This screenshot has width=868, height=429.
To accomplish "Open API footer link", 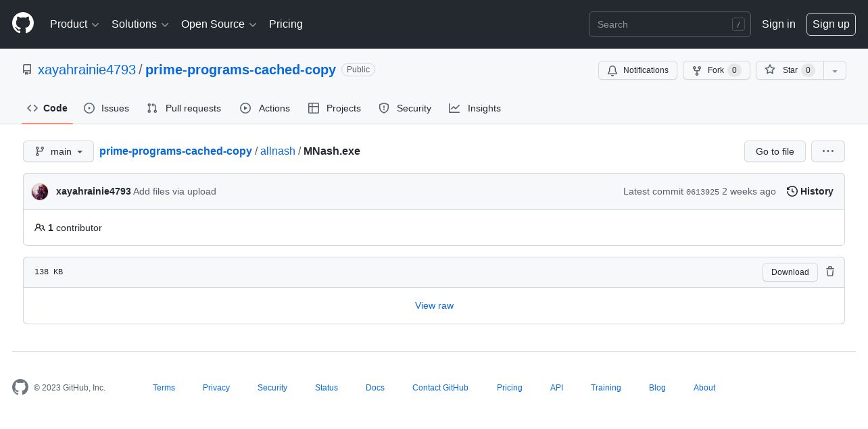I will pyautogui.click(x=556, y=388).
